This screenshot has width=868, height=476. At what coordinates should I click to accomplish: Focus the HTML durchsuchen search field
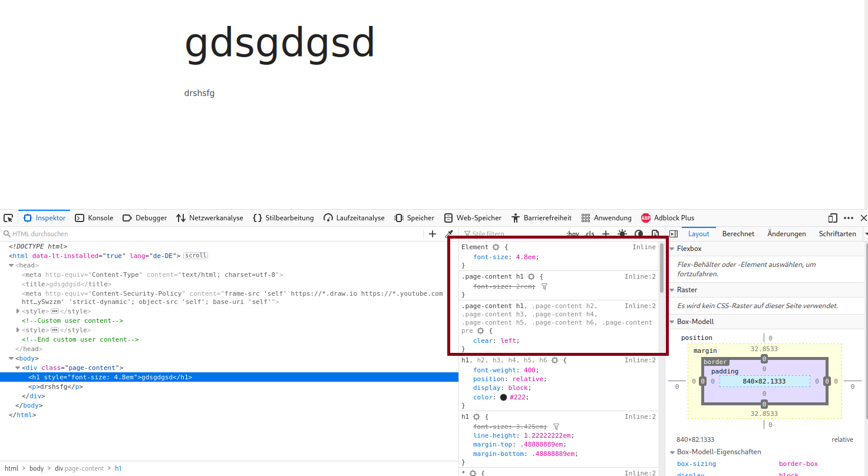pyautogui.click(x=212, y=234)
